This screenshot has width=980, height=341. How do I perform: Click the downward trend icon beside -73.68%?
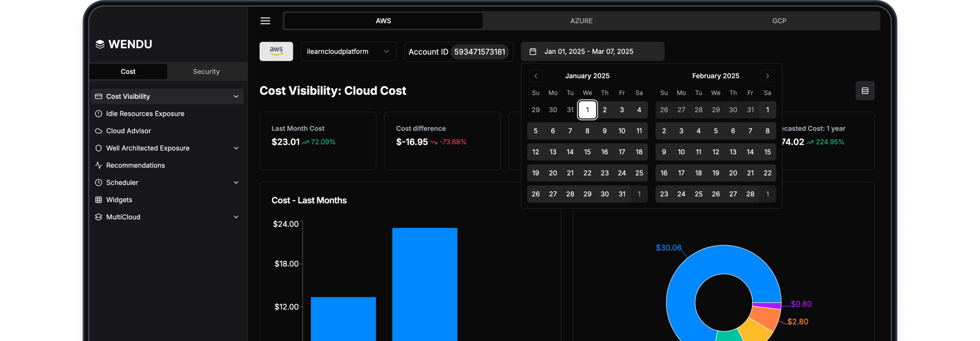[x=433, y=142]
